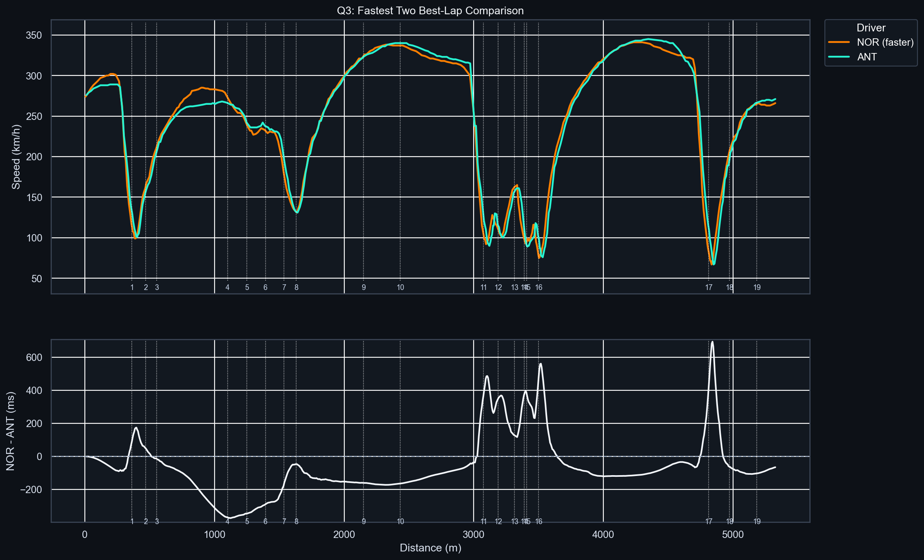Click the chart title "Q3: Fastest Two Best-Lap Comparison"
Screen dimensions: 924x560
430,11
